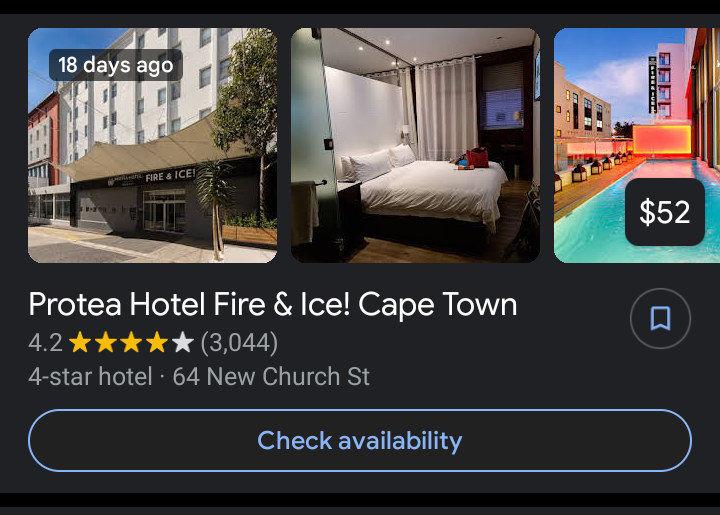Click the Check availability button
Image resolution: width=720 pixels, height=515 pixels.
pos(360,441)
